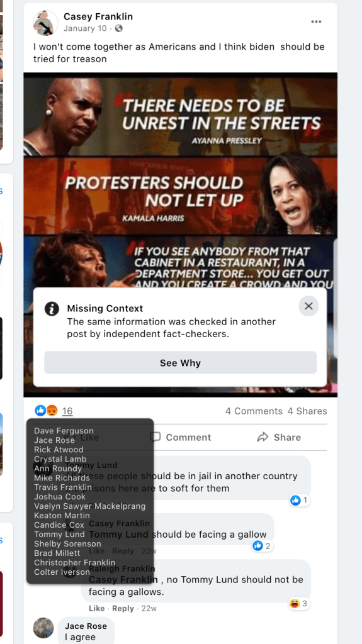362x644 pixels.
Task: Open Casey Franklin's profile name link
Action: pyautogui.click(x=98, y=16)
